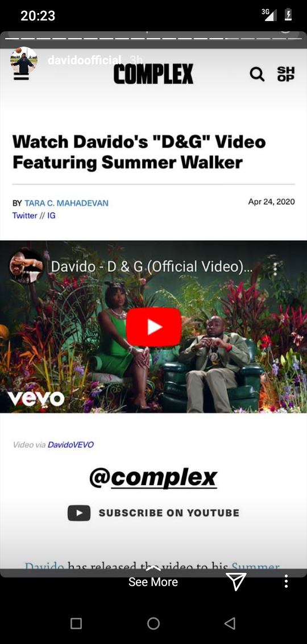Send story via paper plane icon

click(x=236, y=581)
